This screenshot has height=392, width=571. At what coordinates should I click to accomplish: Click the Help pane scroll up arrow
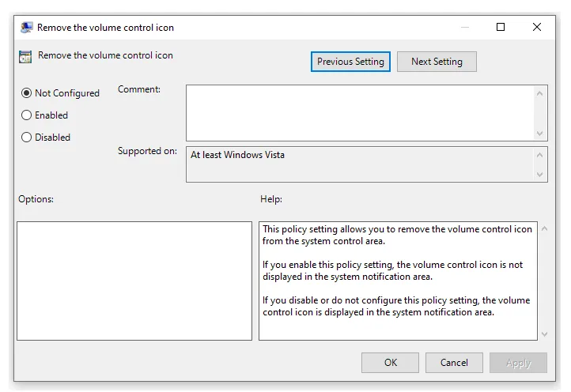tap(544, 229)
